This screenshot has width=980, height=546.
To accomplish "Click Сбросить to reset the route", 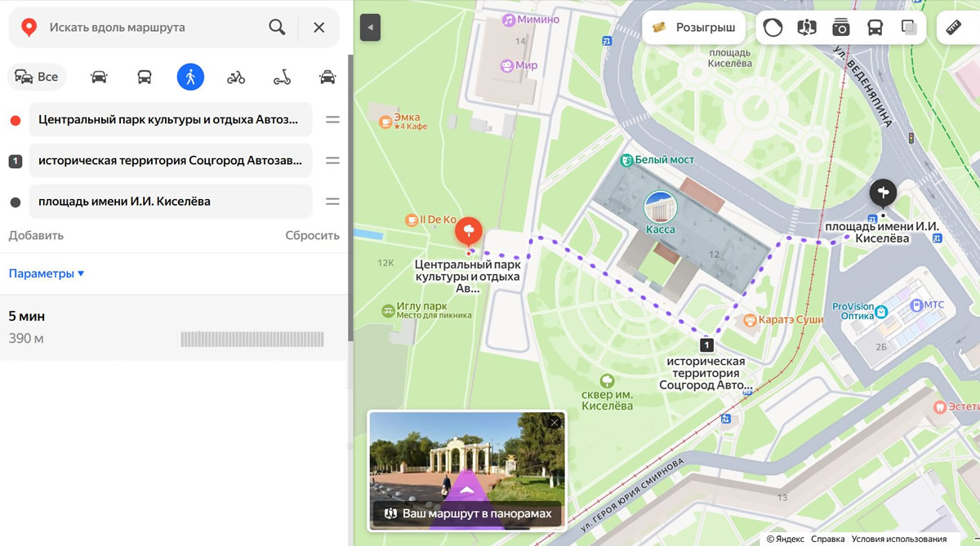I will (312, 236).
